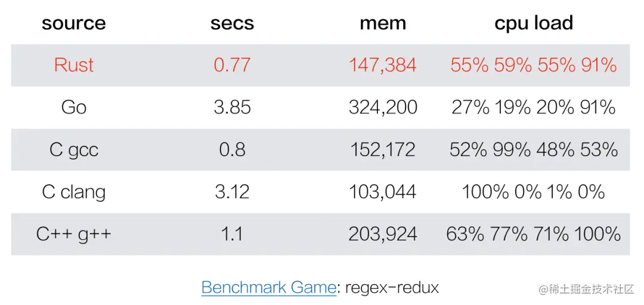Click the 203,924 memory value

click(383, 235)
